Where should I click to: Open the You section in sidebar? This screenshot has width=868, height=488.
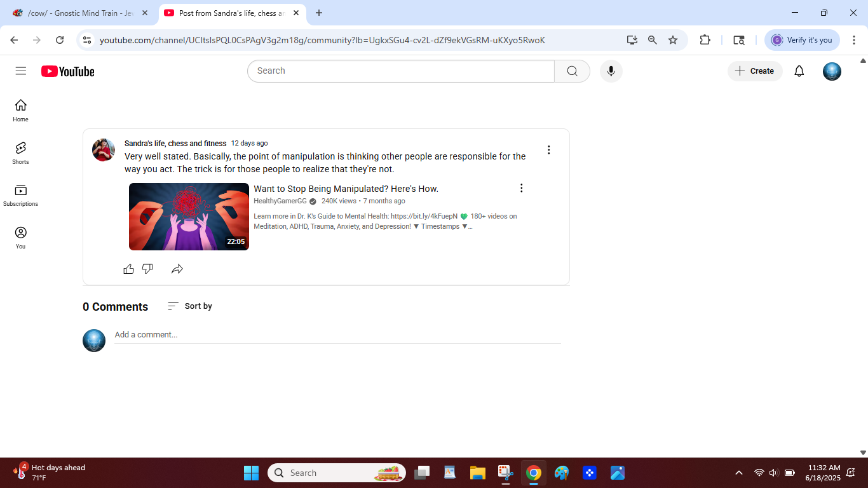point(20,238)
